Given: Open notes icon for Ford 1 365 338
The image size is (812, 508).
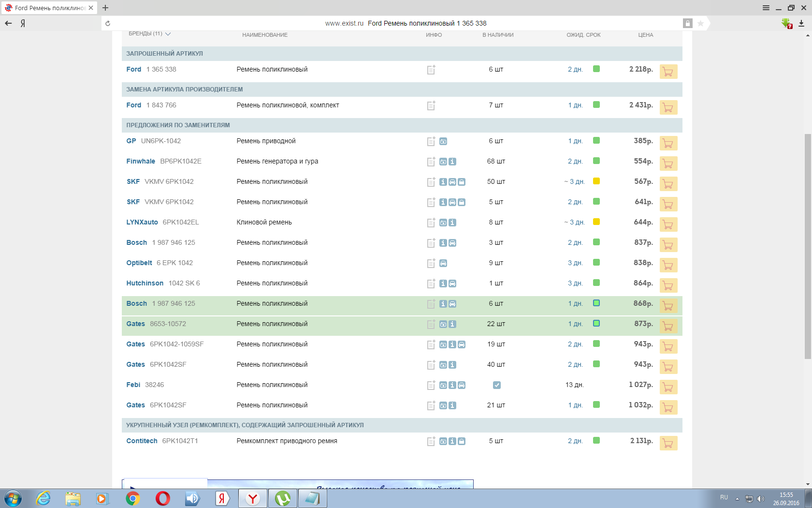Looking at the screenshot, I should pyautogui.click(x=431, y=70).
